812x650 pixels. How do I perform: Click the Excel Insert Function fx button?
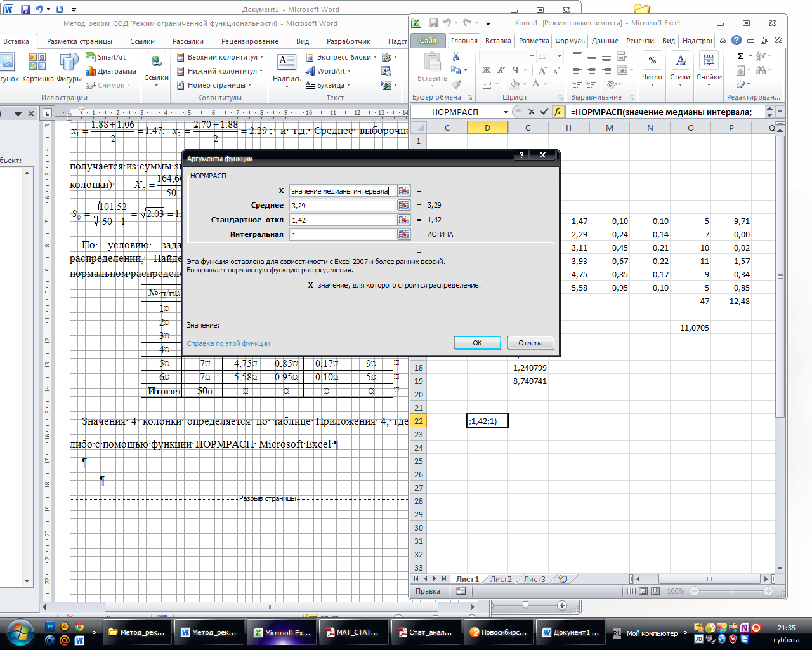coord(558,112)
